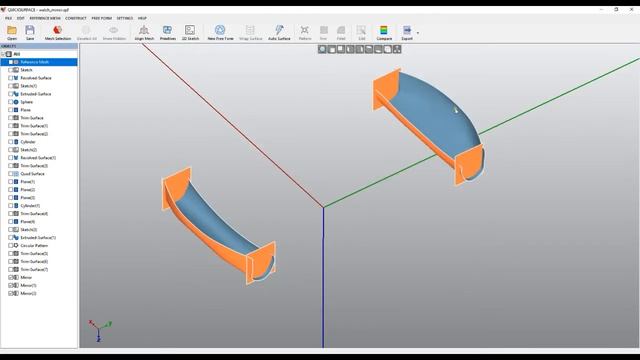Select Revolved Surface(1) in object tree
The height and width of the screenshot is (360, 640).
[38, 158]
